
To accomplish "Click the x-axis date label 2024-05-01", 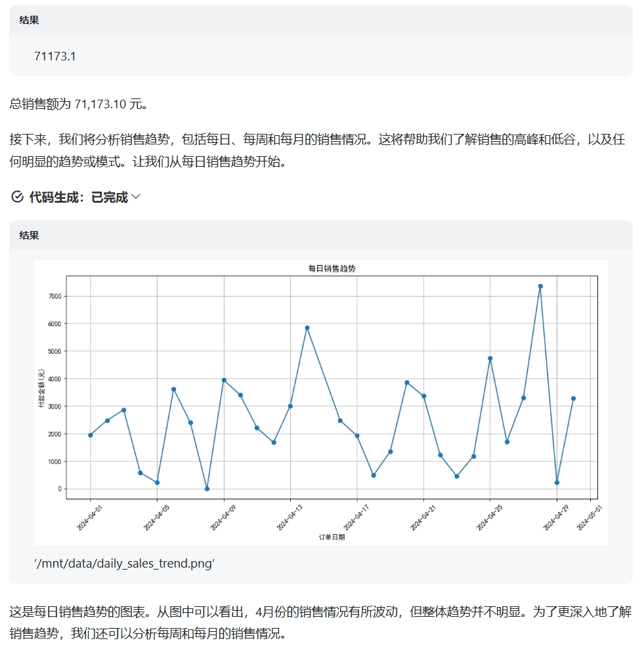I will click(x=590, y=518).
